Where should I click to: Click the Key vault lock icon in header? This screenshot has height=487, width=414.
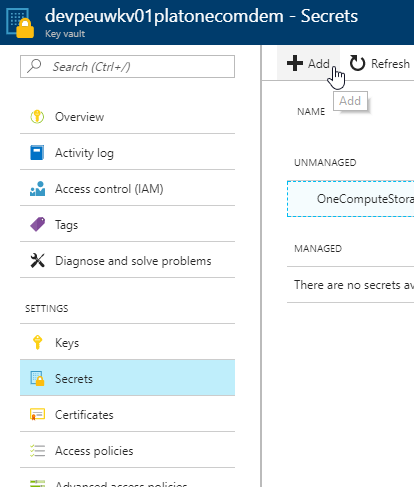(x=20, y=23)
